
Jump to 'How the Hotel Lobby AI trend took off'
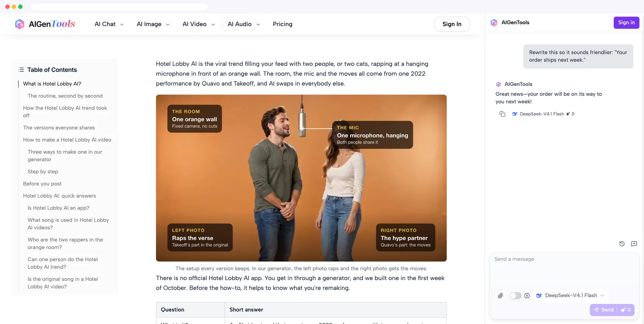pyautogui.click(x=65, y=112)
